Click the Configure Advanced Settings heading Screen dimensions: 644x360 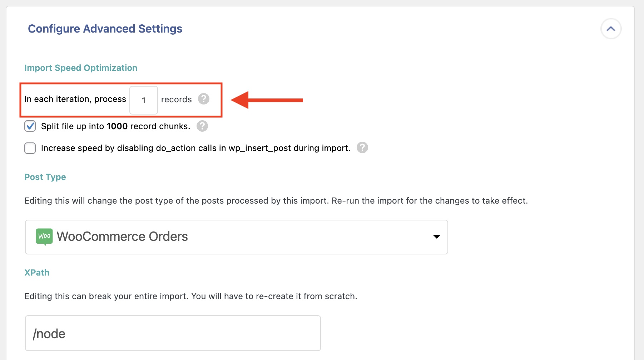pyautogui.click(x=105, y=29)
